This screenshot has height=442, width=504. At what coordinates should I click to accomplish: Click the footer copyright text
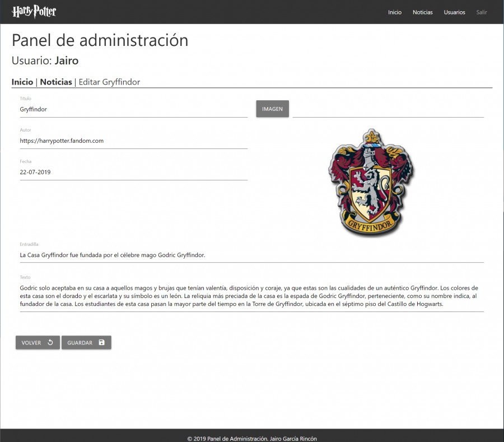coord(251,439)
